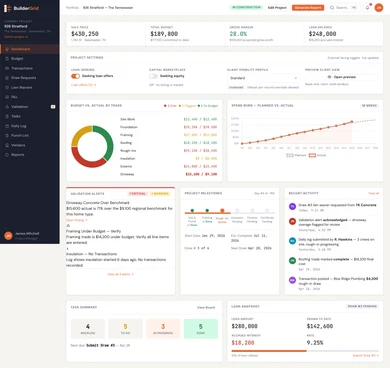This screenshot has height=368, width=390.
Task: Open the 18 weeks range selector
Action: [369, 105]
